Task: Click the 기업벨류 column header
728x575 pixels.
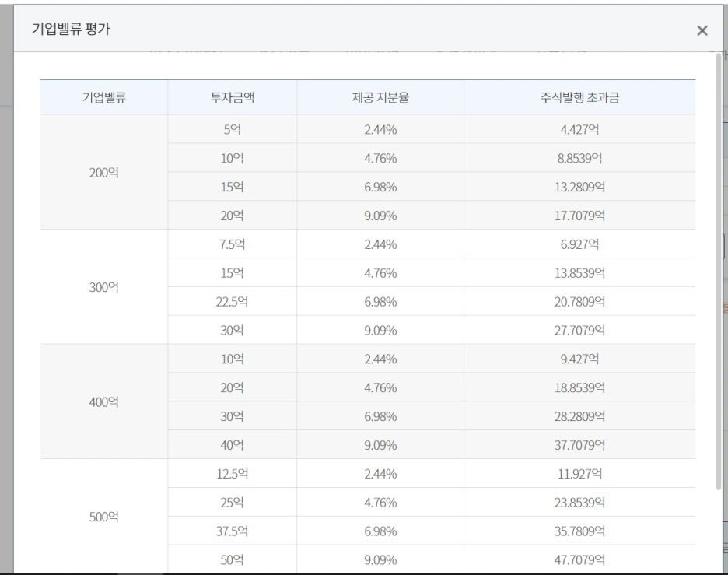Action: 104,97
